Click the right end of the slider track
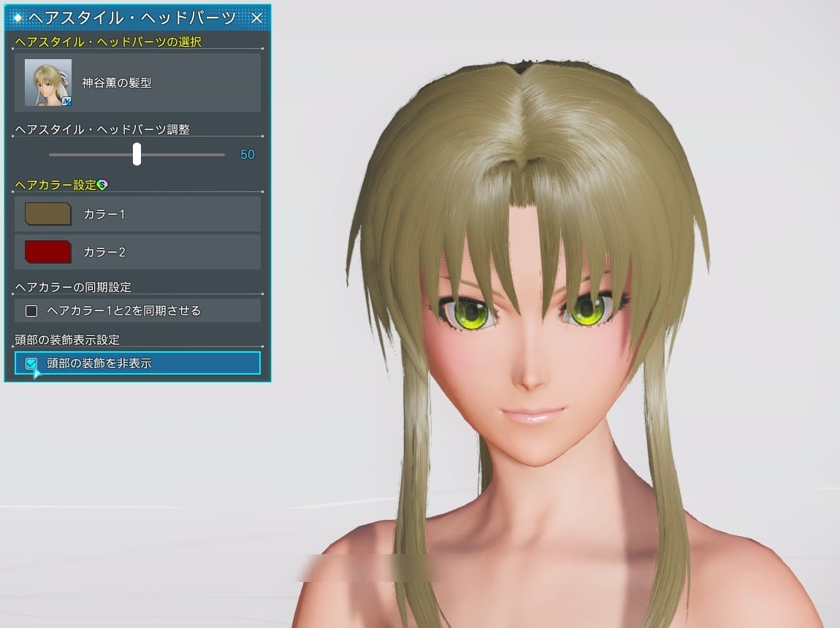 click(x=223, y=154)
